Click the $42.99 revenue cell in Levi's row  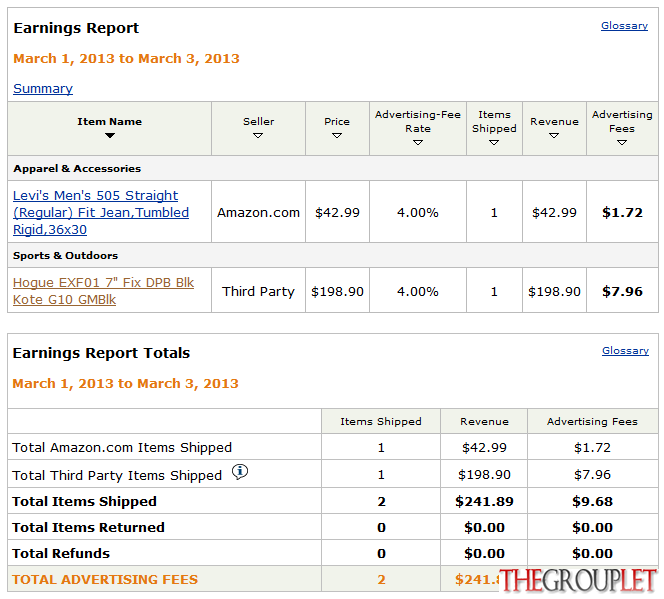point(554,213)
